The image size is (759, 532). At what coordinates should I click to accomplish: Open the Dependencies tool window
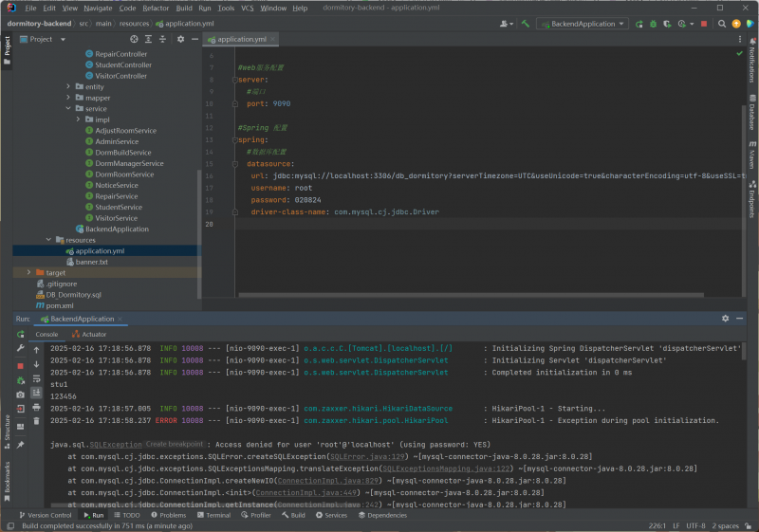(383, 515)
